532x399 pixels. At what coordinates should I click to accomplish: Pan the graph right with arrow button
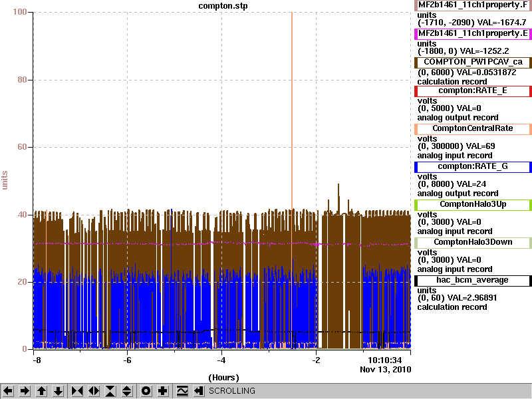pos(25,391)
